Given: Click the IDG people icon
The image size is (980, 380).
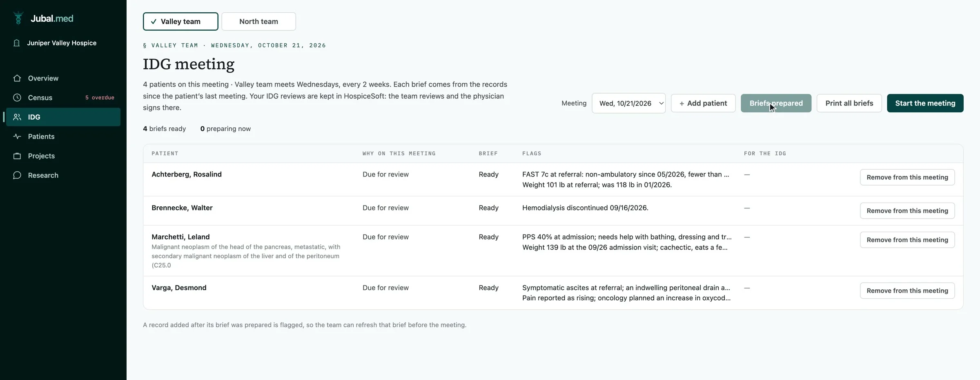Looking at the screenshot, I should [17, 117].
